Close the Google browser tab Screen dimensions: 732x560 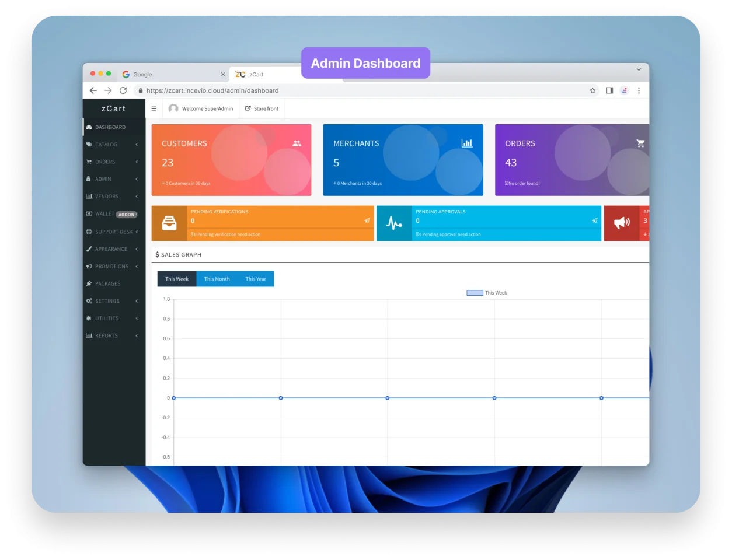(222, 75)
